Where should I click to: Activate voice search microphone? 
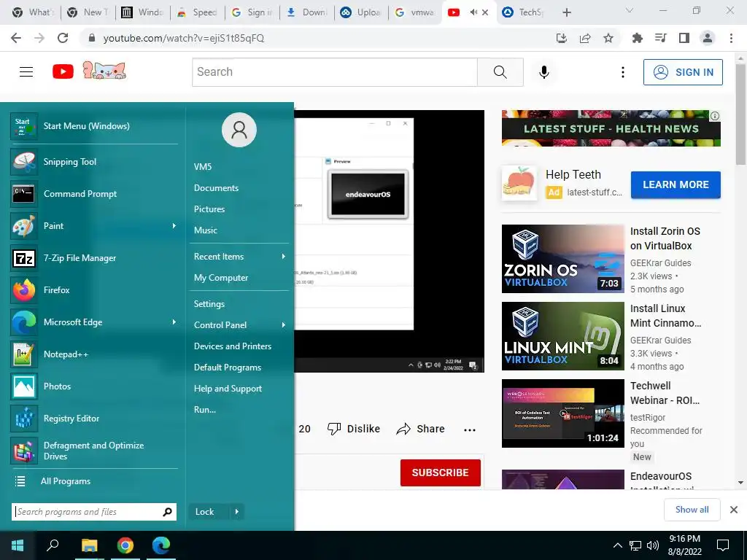click(x=544, y=72)
